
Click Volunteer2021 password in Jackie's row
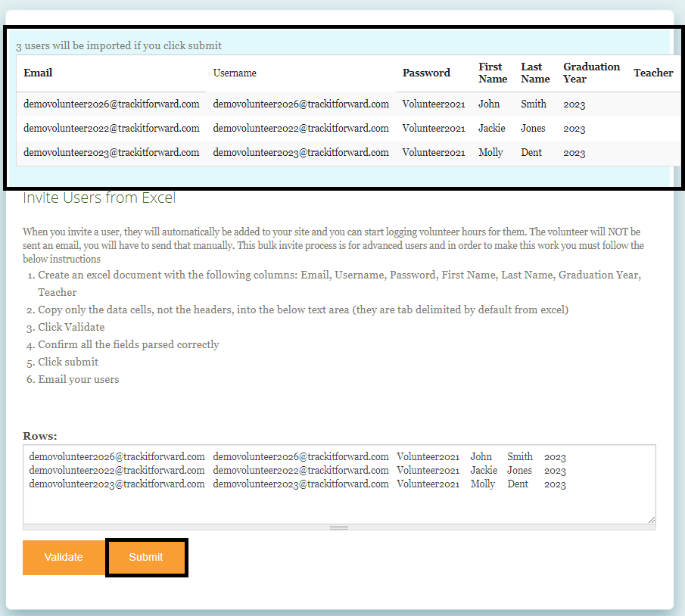434,129
